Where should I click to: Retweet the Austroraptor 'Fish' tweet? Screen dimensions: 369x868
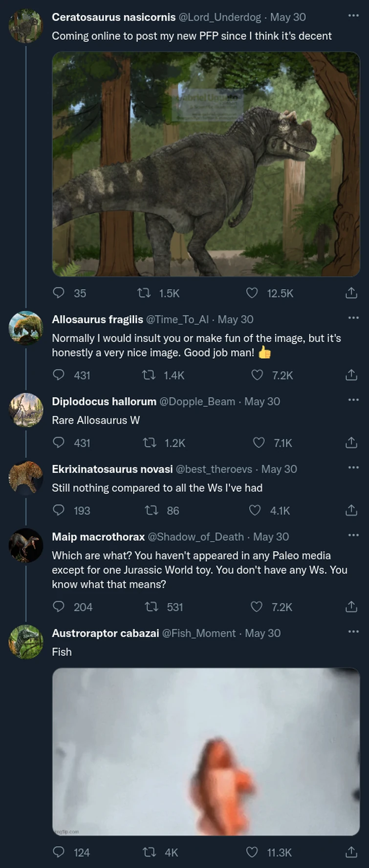[148, 852]
